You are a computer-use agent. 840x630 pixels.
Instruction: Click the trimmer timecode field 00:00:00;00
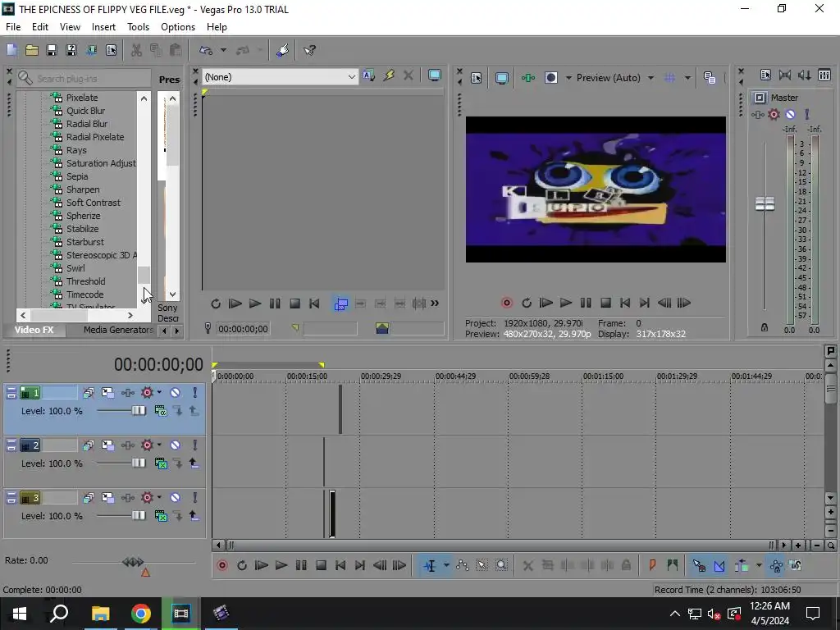click(243, 328)
